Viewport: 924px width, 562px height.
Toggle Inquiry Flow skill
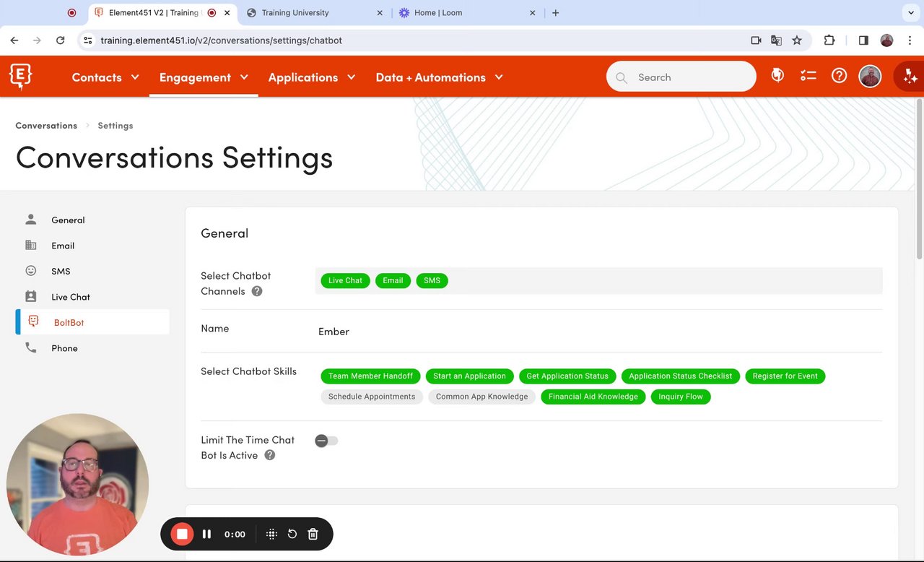tap(681, 397)
